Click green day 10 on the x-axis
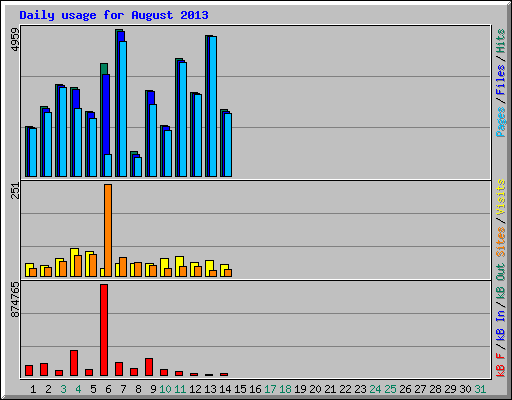 [x=165, y=389]
